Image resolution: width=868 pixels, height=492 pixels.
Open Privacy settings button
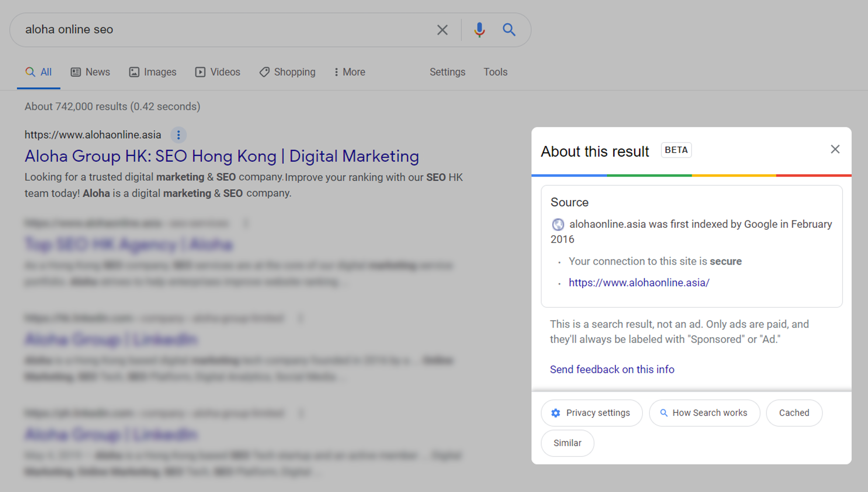coord(592,413)
